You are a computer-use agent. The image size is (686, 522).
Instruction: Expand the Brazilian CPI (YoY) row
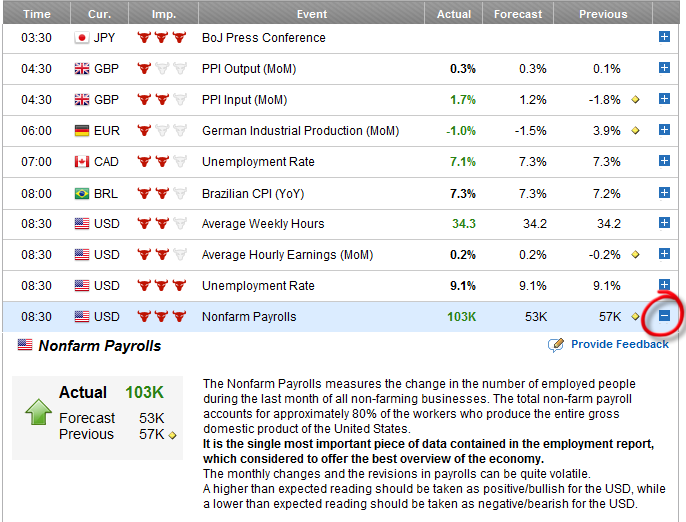[664, 193]
